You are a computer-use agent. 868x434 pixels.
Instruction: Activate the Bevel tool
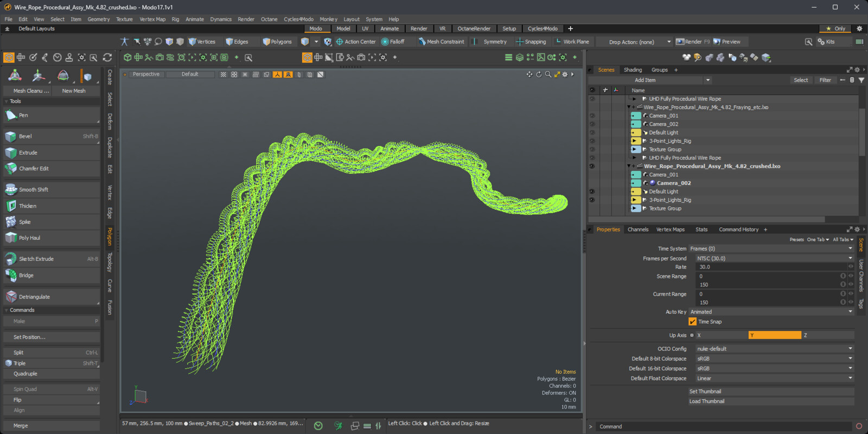[52, 136]
